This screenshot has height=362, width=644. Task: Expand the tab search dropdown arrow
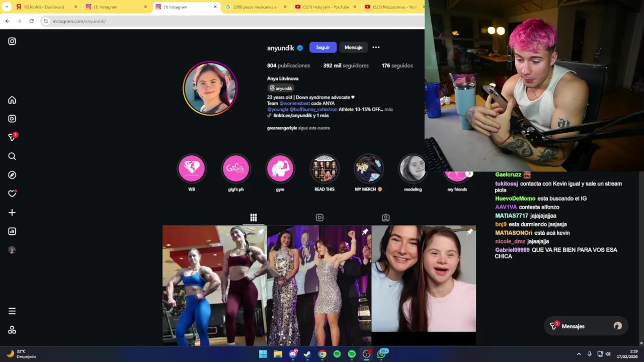pyautogui.click(x=7, y=7)
